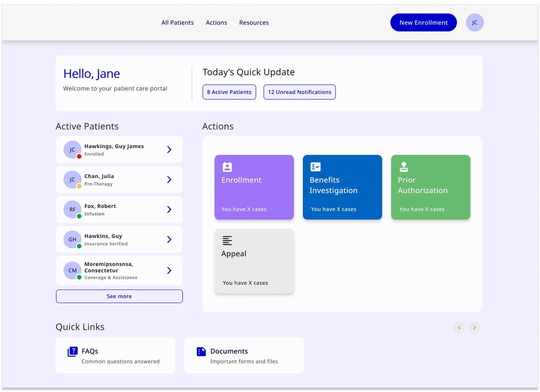Click the 8 Active Patients chip
Image resolution: width=540 pixels, height=392 pixels.
coord(229,92)
